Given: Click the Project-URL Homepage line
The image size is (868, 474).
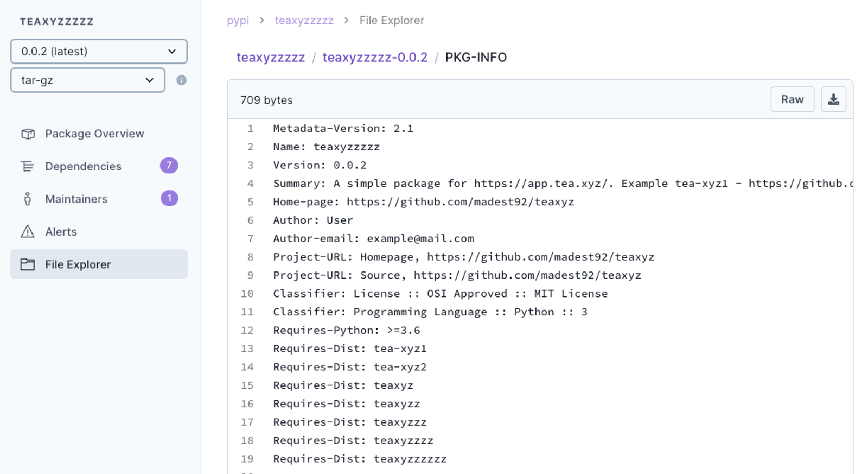Looking at the screenshot, I should 463,257.
